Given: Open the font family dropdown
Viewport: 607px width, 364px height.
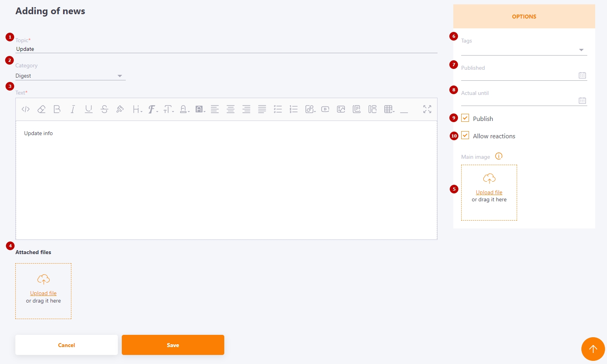Looking at the screenshot, I should pos(153,109).
